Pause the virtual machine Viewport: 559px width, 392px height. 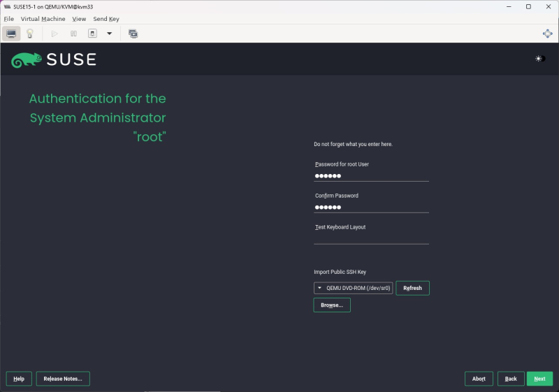[73, 34]
